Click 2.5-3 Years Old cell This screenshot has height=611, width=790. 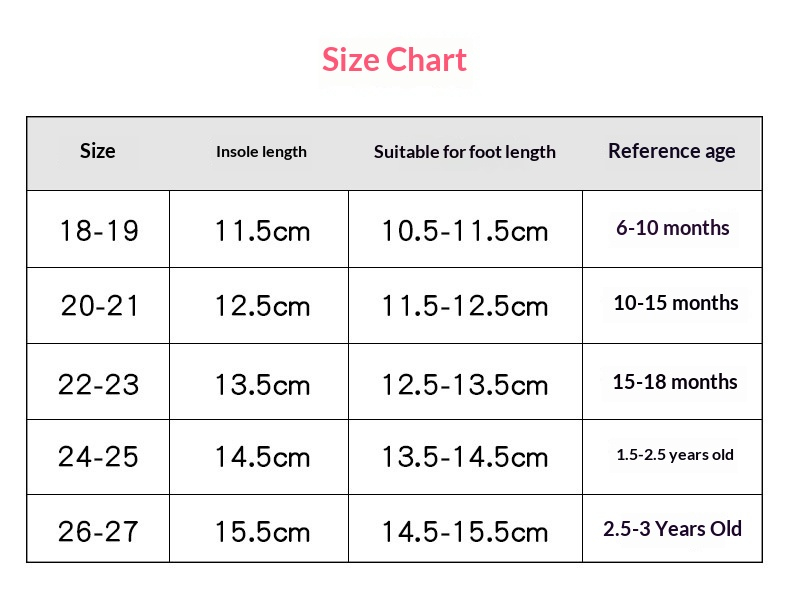[x=672, y=529]
